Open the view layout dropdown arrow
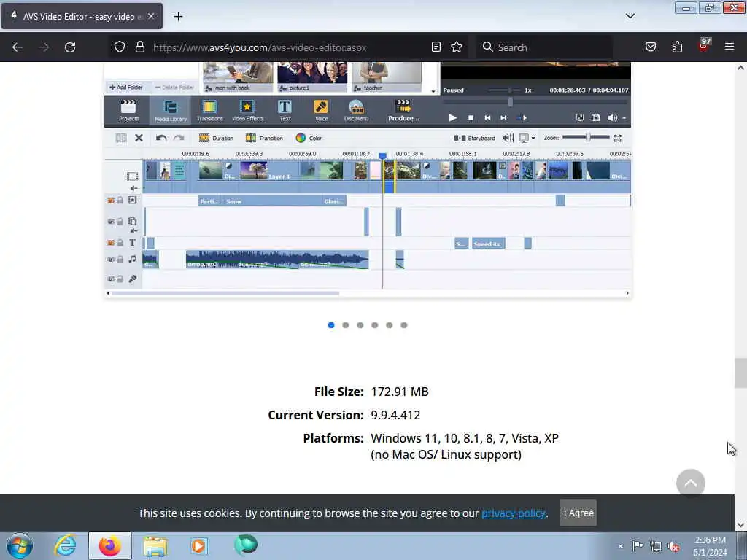Screen dimensions: 747x560 533,138
